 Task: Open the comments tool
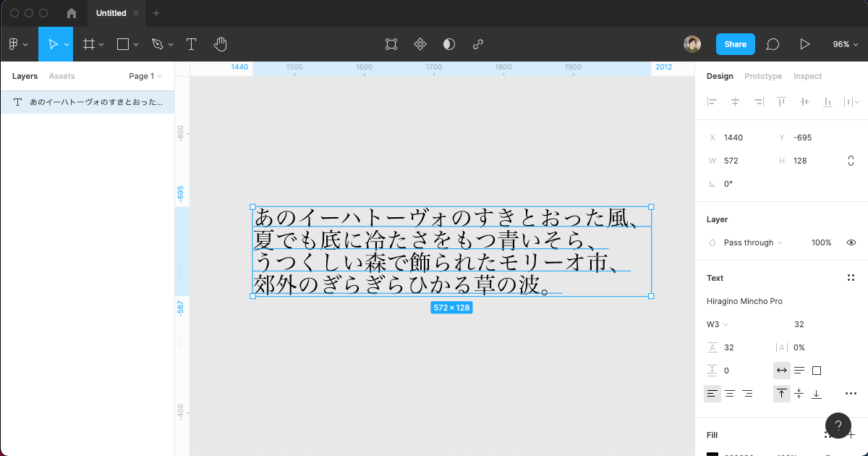pos(773,44)
